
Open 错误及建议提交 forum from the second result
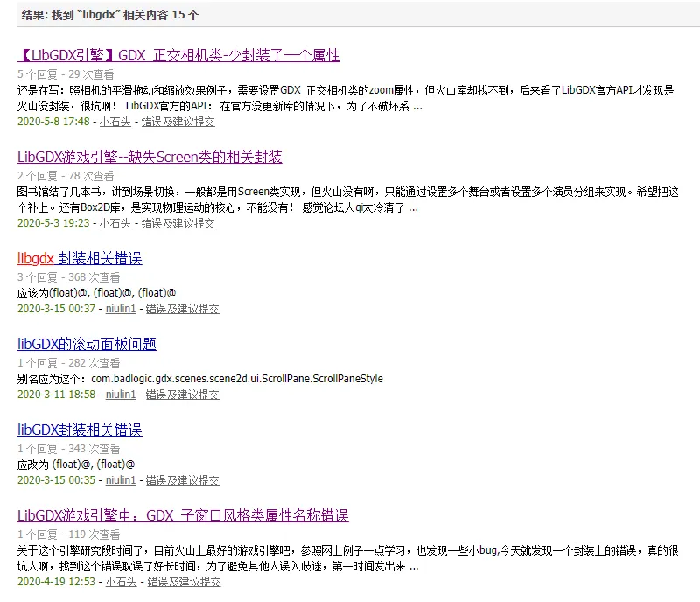(178, 223)
